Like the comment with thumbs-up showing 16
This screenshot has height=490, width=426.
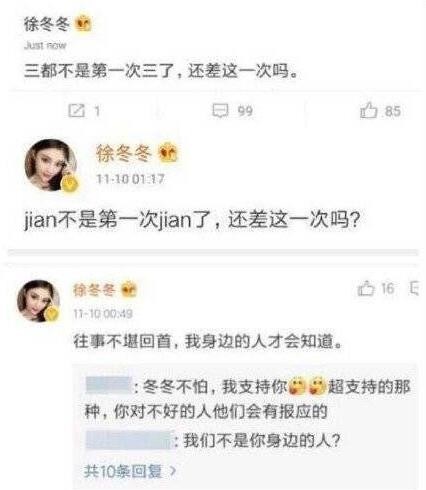pos(366,288)
